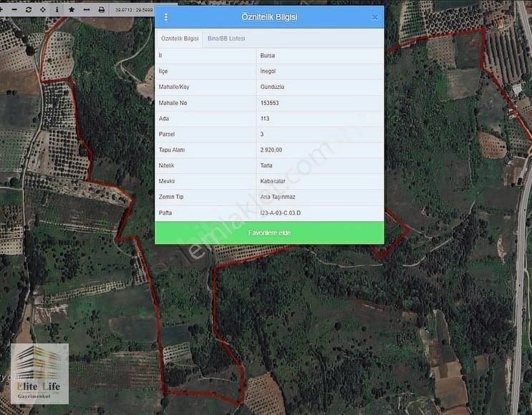Click the Öznitelik Bilgisi dialog title
Viewport: 532px width, 415px height.
269,17
